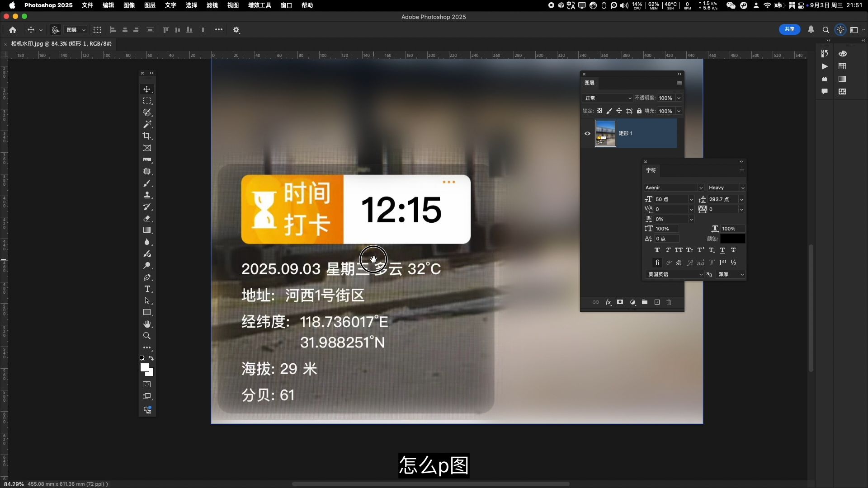Select the Pen tool
868x488 pixels.
click(147, 277)
